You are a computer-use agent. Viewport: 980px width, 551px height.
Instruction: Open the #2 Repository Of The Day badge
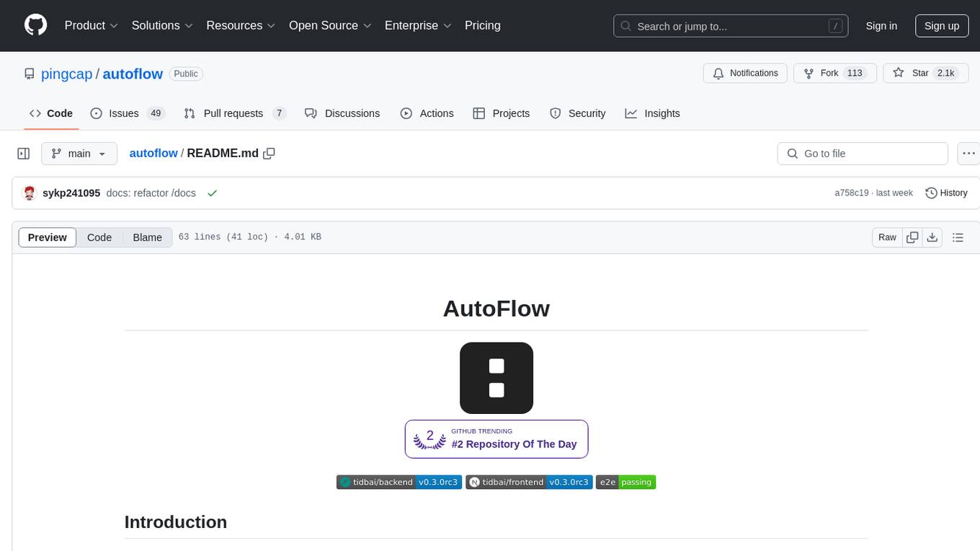point(496,438)
